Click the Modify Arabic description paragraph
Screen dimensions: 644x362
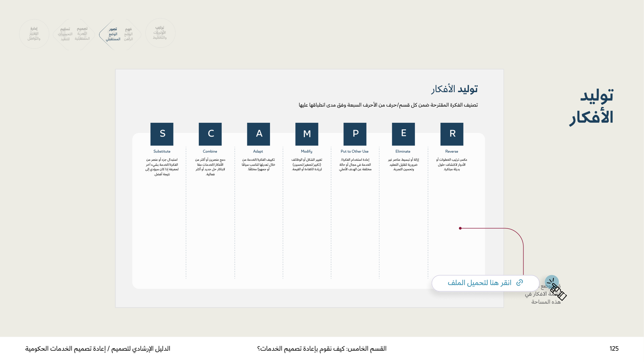(307, 165)
